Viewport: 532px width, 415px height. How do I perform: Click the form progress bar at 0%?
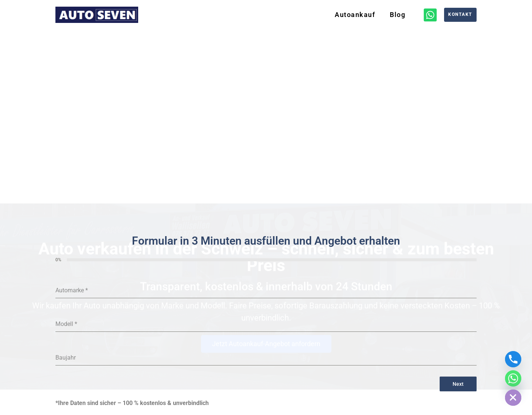click(x=272, y=260)
